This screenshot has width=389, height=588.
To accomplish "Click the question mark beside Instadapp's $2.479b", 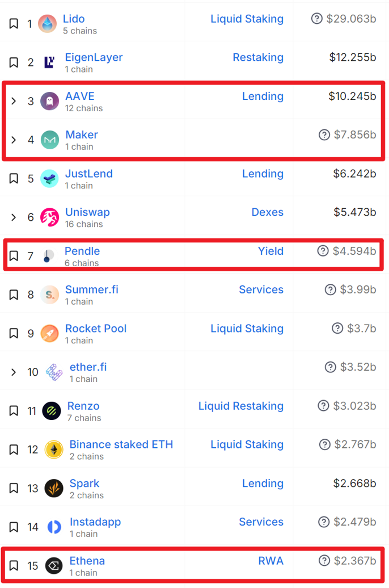I will pyautogui.click(x=324, y=522).
